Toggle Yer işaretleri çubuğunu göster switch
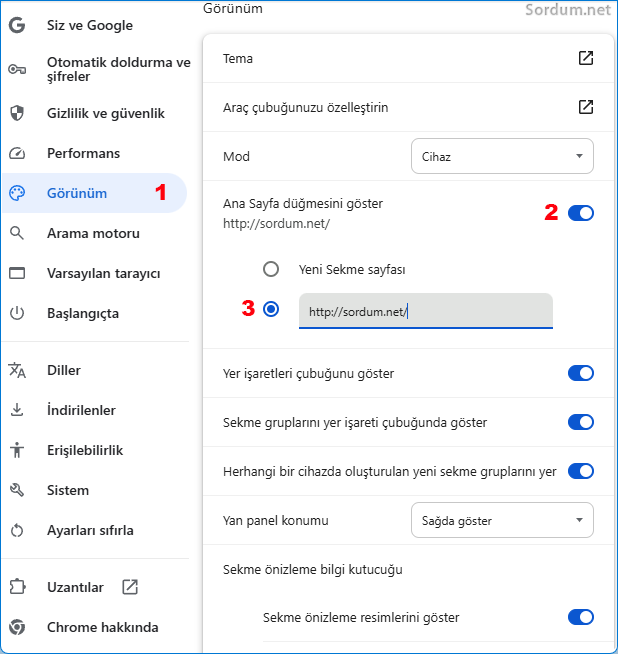Screen dimensions: 618x654 pyautogui.click(x=580, y=373)
